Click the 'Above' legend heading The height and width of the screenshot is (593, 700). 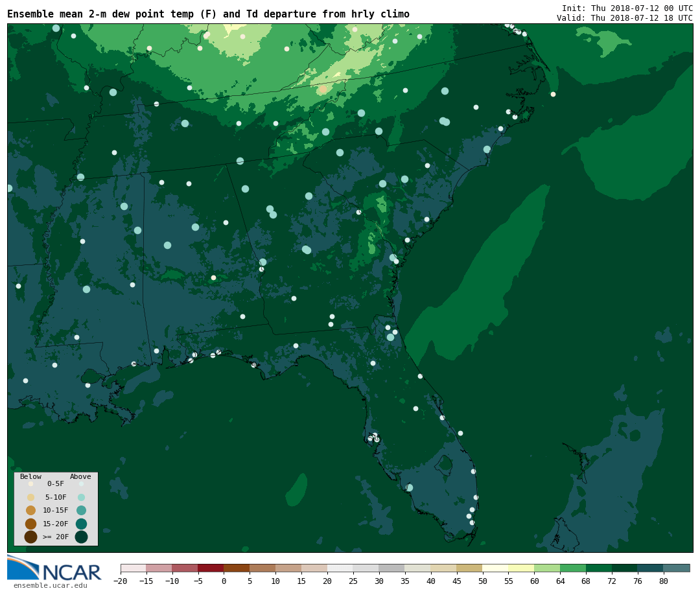pyautogui.click(x=80, y=476)
